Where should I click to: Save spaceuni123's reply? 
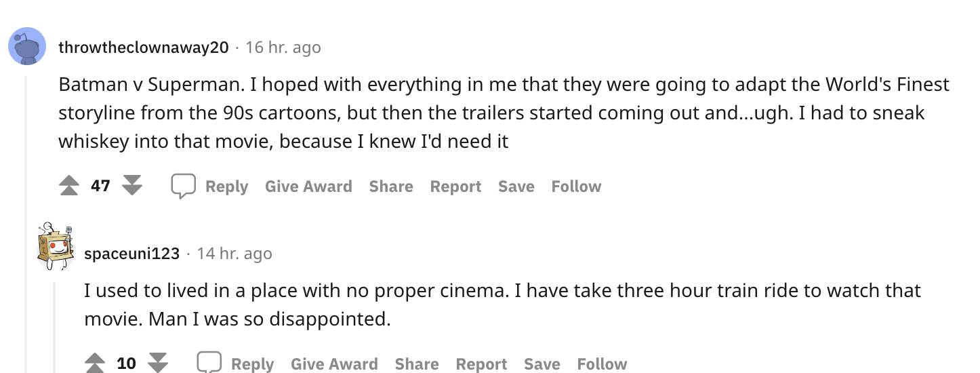pos(542,364)
